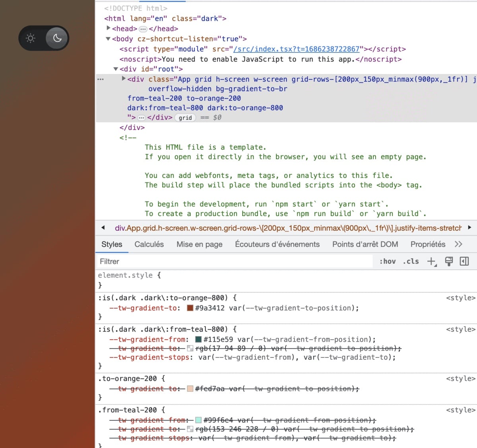Switch to the Styles tab
Image resolution: width=477 pixels, height=448 pixels.
[112, 244]
